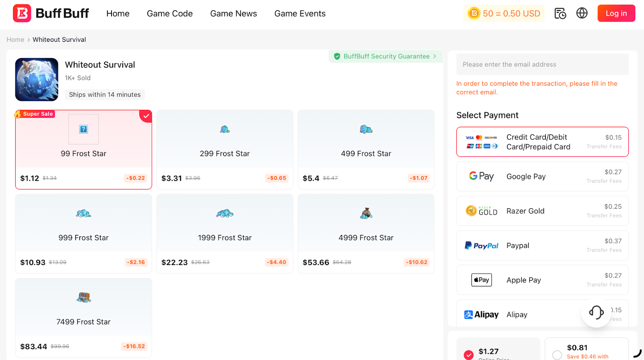
Task: Select the 4999 Frost Star bag icon
Action: [366, 213]
